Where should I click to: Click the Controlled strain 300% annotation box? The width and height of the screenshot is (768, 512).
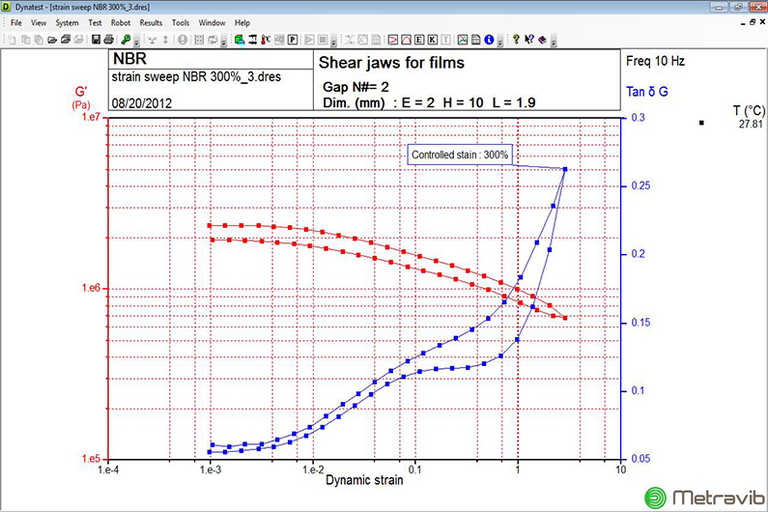(461, 155)
